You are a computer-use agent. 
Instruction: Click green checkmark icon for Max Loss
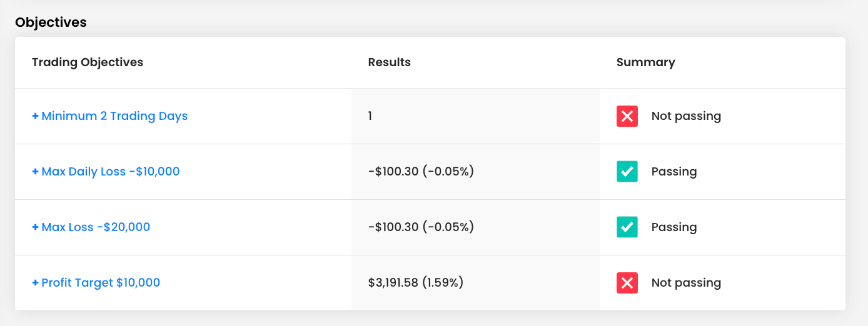point(627,227)
